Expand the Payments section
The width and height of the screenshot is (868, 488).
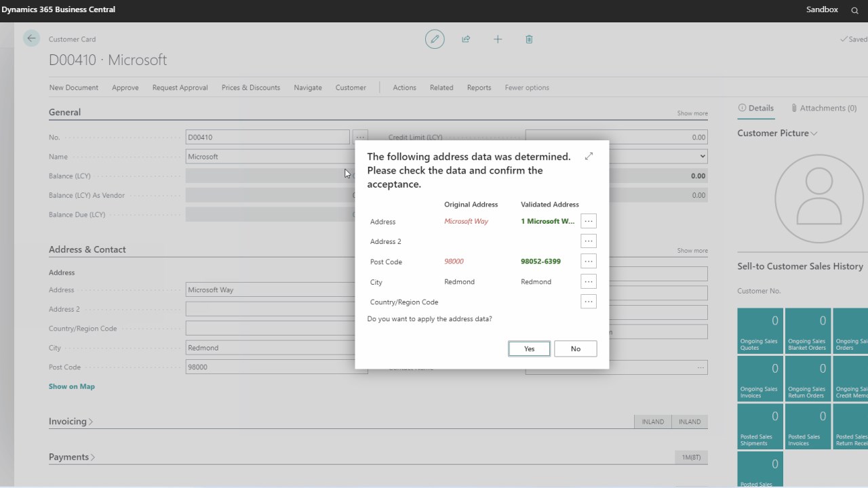point(72,457)
